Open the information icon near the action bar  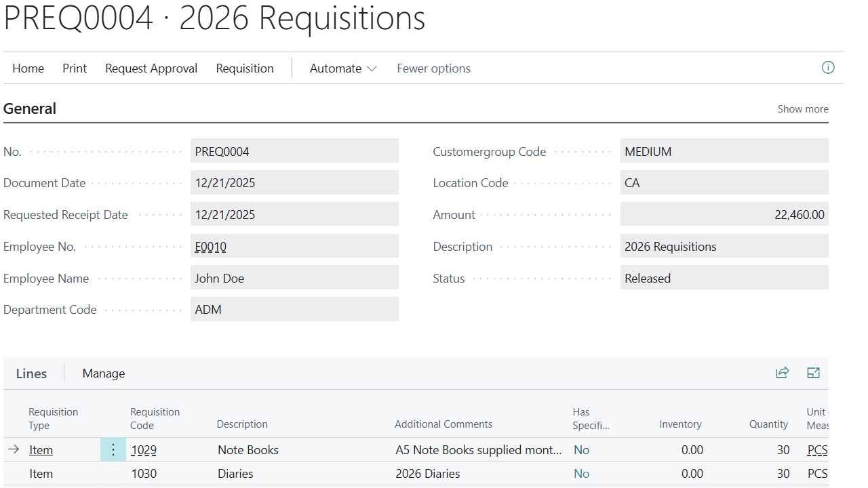tap(828, 68)
